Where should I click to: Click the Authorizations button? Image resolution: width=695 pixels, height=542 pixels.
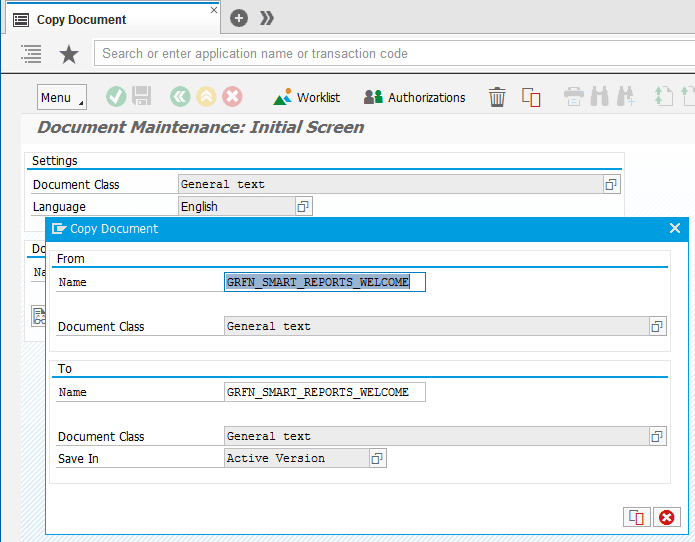point(415,97)
